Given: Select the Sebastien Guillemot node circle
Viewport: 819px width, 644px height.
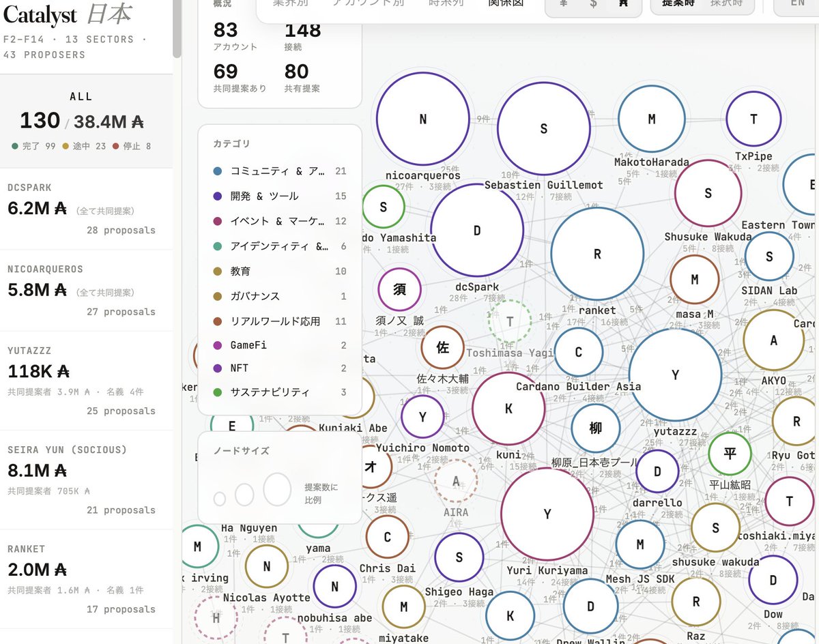Looking at the screenshot, I should pos(544,128).
